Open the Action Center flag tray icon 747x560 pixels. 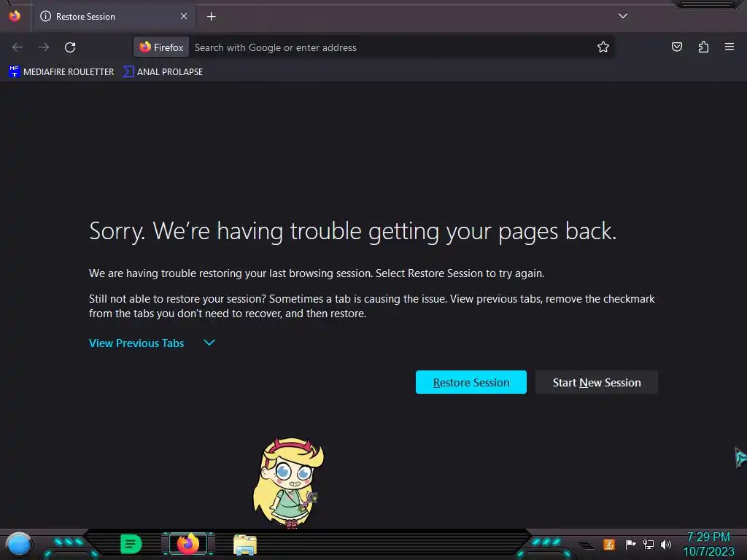click(x=630, y=544)
